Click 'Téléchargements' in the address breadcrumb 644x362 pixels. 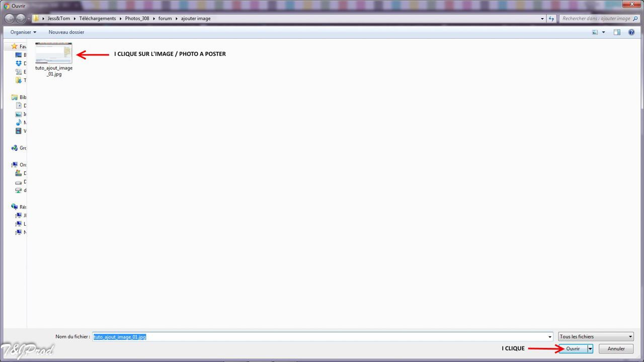click(x=97, y=19)
